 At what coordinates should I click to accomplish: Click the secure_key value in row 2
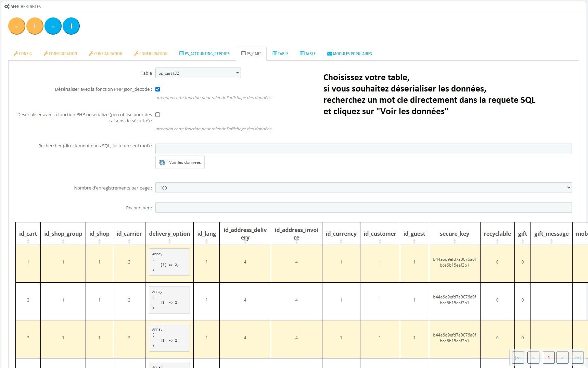[x=455, y=300]
